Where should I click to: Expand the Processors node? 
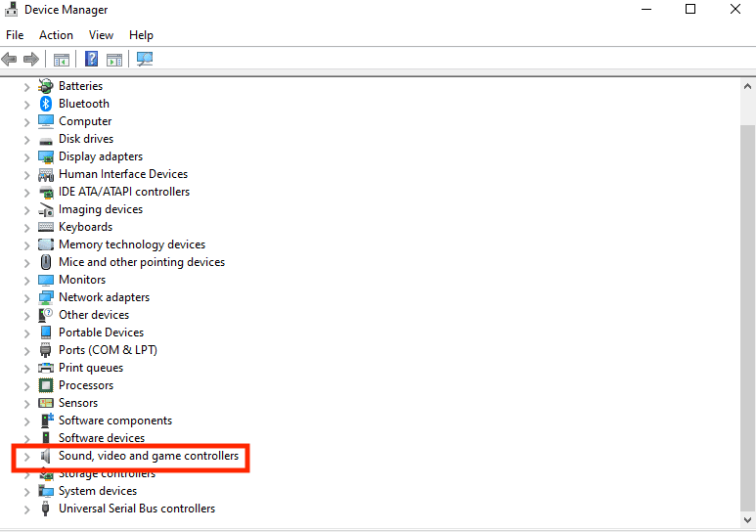27,387
